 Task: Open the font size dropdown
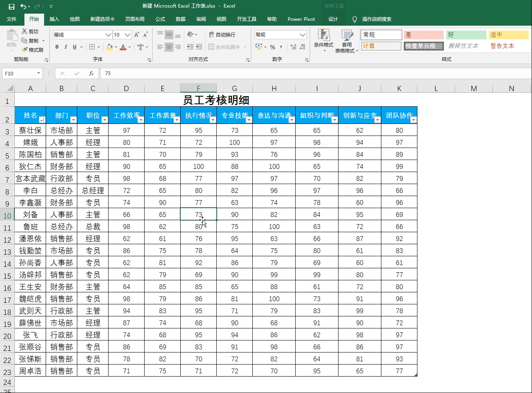[128, 35]
